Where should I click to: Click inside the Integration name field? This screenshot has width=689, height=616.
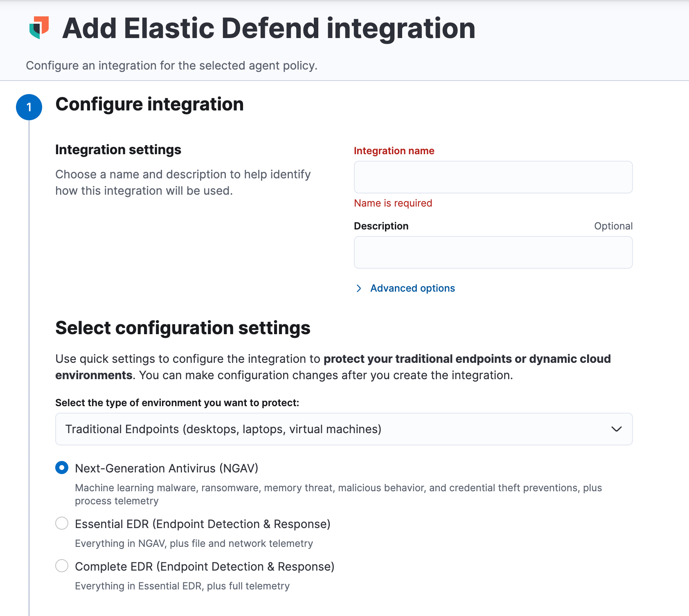coord(493,177)
